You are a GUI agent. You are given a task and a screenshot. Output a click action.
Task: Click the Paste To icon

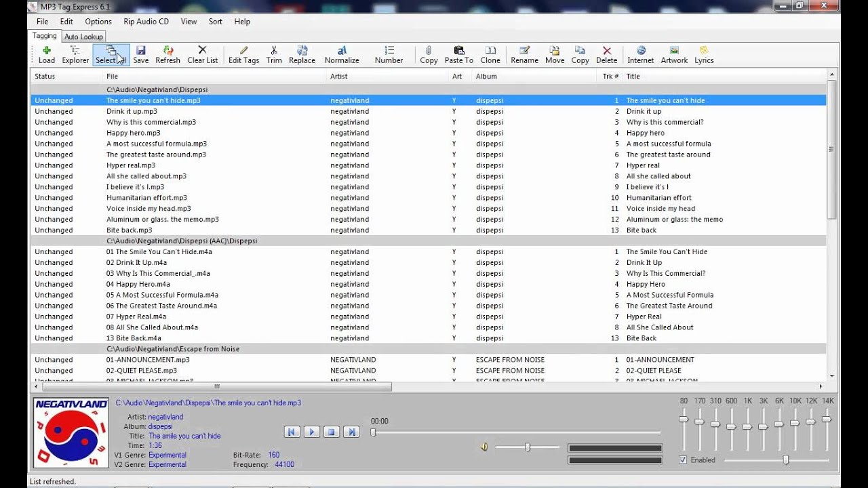tap(459, 54)
